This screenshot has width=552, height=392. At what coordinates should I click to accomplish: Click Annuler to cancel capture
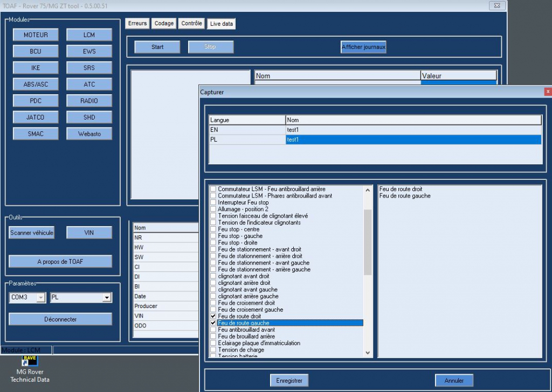coord(454,381)
